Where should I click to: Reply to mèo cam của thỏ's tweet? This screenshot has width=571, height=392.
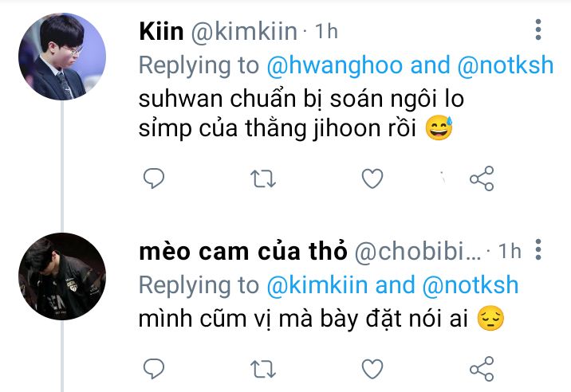154,368
